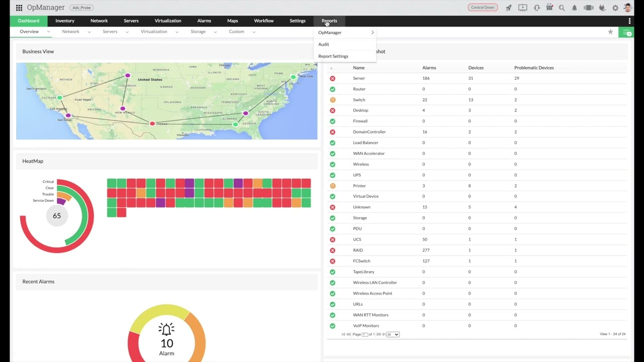
Task: Go to the last page arrow
Action: (384, 334)
